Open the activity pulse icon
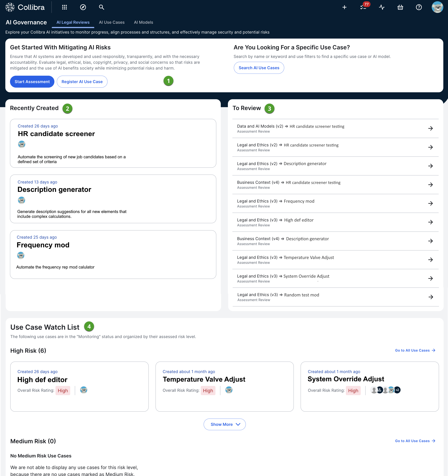448x476 pixels. 382,7
